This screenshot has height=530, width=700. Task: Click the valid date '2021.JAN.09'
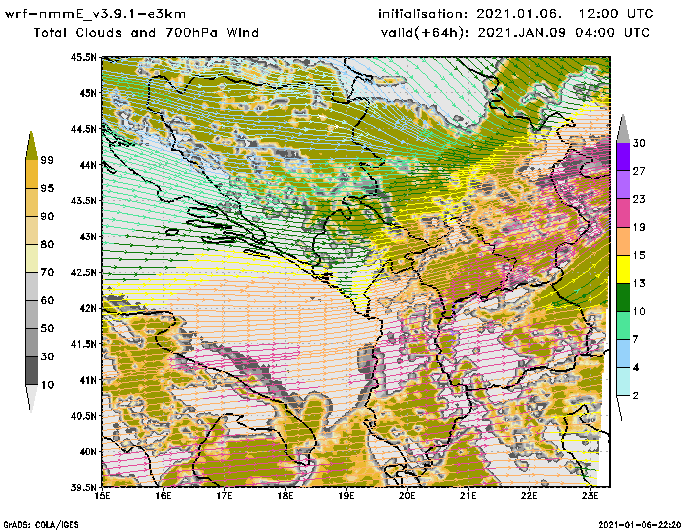[521, 33]
